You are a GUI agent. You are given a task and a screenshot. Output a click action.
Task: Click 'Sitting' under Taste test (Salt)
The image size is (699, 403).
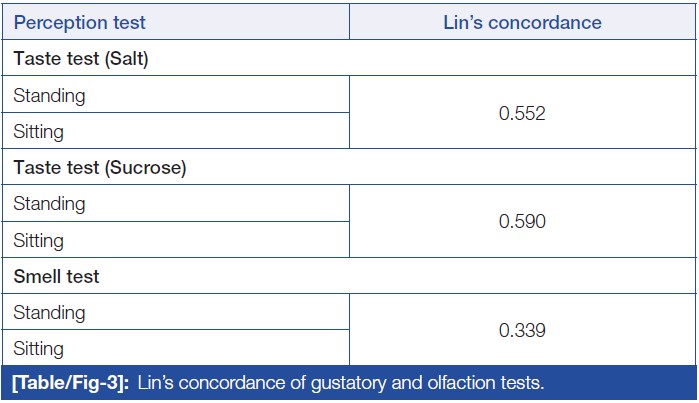(39, 132)
